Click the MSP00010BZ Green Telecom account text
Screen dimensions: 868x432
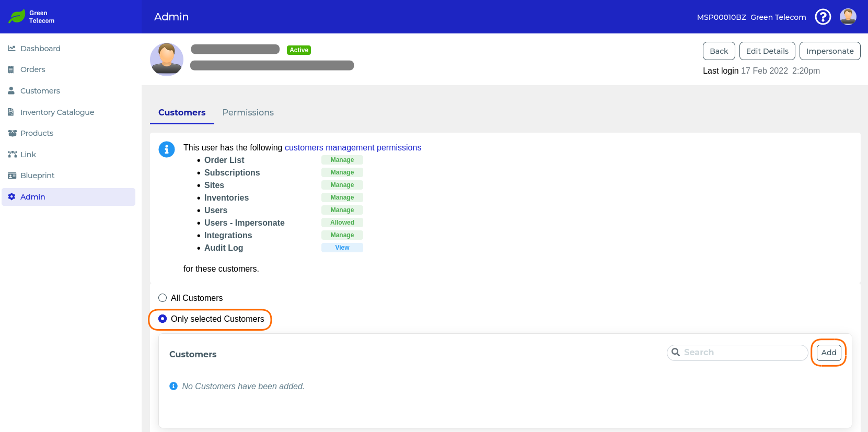751,17
